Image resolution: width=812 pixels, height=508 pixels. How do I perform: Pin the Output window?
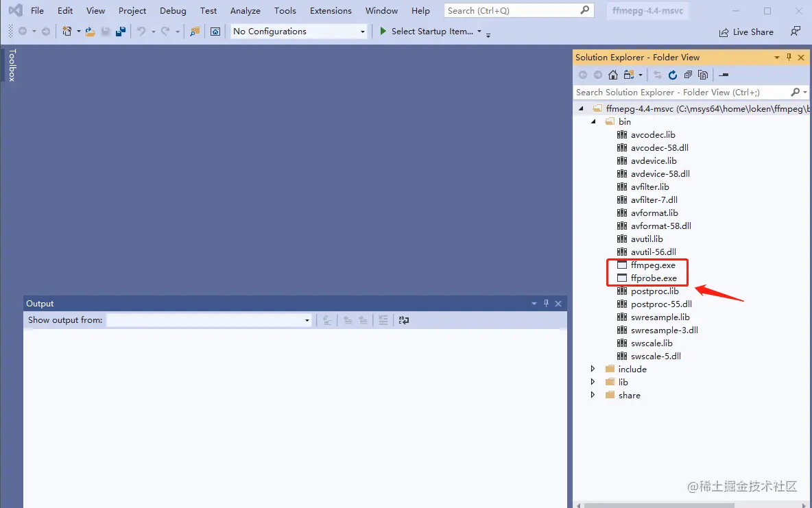point(546,303)
